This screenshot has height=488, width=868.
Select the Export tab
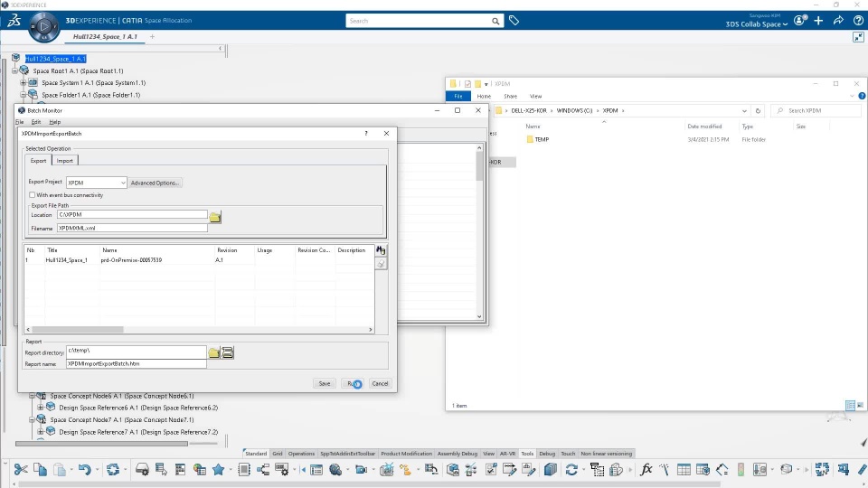coord(38,161)
